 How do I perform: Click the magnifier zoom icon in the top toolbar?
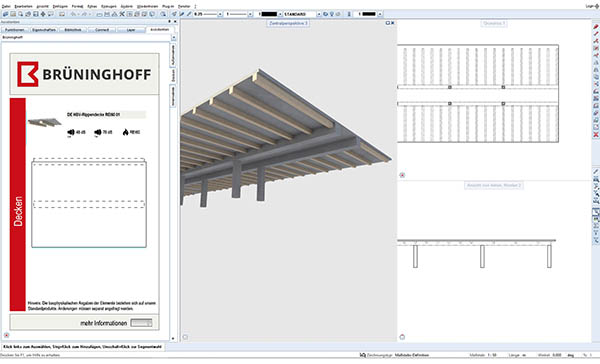tap(163, 14)
